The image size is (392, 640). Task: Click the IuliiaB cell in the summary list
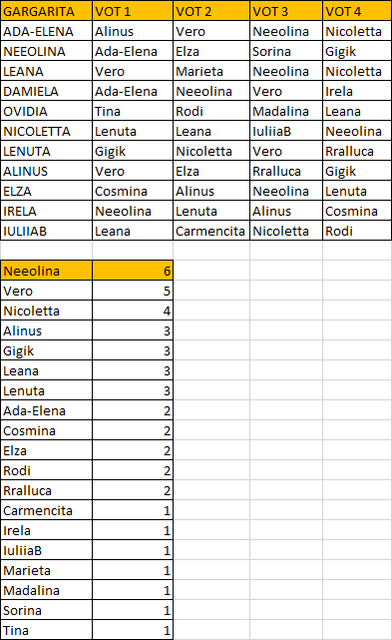point(46,550)
